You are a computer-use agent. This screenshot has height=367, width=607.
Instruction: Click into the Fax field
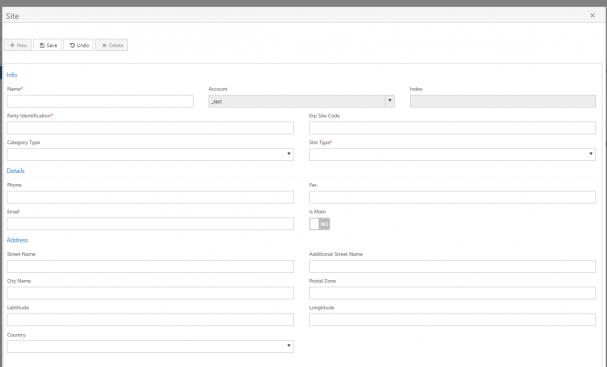click(452, 197)
